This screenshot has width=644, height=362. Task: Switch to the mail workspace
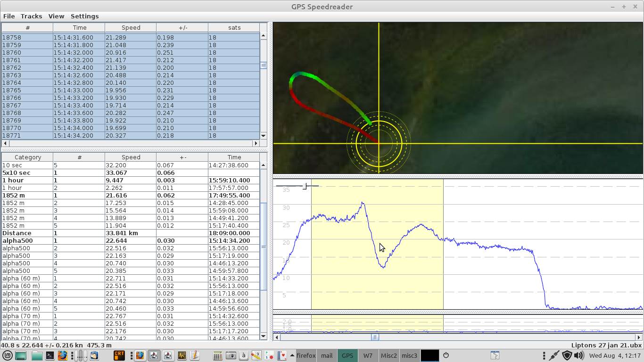tap(327, 356)
